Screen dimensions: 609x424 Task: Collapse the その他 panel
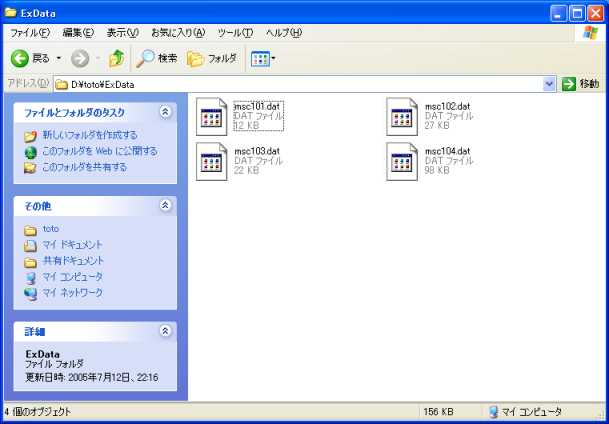165,205
